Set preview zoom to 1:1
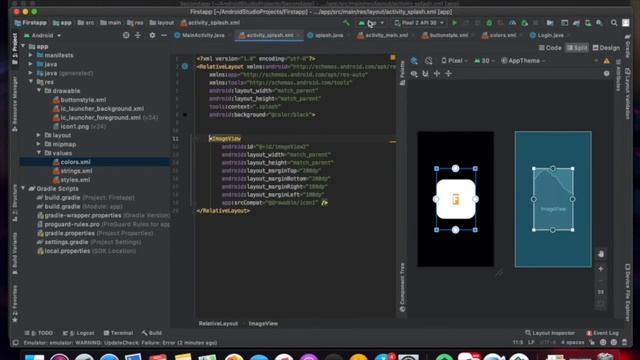 coord(601,292)
